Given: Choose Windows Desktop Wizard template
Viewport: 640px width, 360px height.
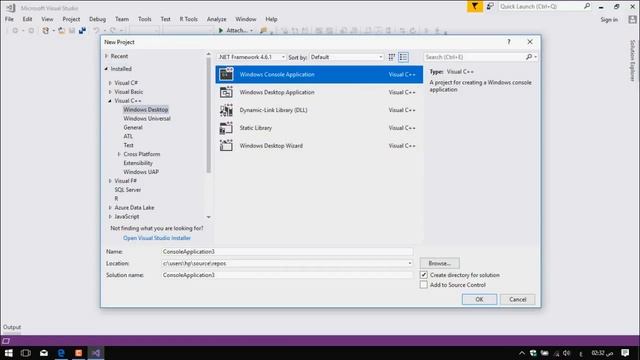Looking at the screenshot, I should pyautogui.click(x=319, y=146).
